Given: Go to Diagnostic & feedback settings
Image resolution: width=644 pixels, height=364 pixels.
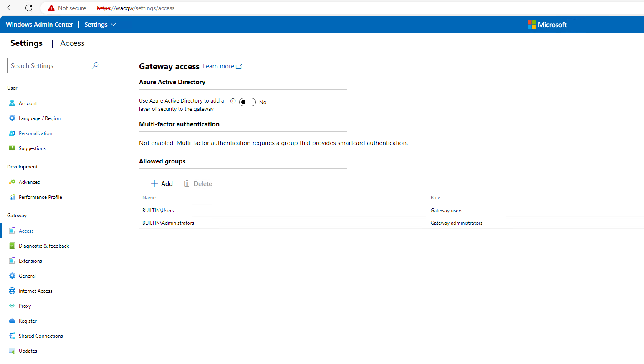Looking at the screenshot, I should (43, 246).
